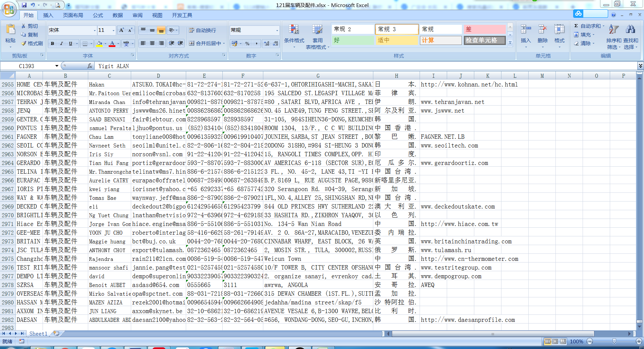Open the font name dropdown showing 宋体
The height and width of the screenshot is (349, 644).
95,30
